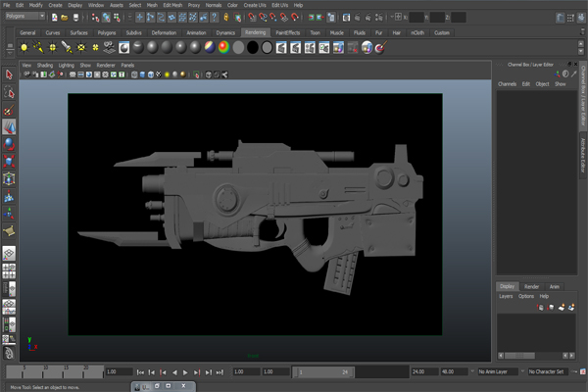588x392 pixels.
Task: Assign the Blinn material shelf icon
Action: pos(153,48)
